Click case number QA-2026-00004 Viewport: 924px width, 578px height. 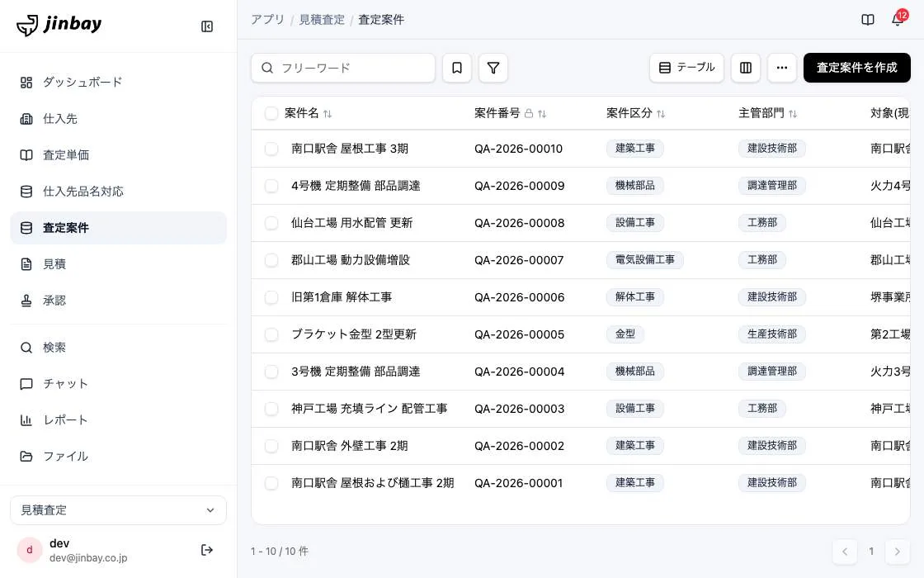519,372
